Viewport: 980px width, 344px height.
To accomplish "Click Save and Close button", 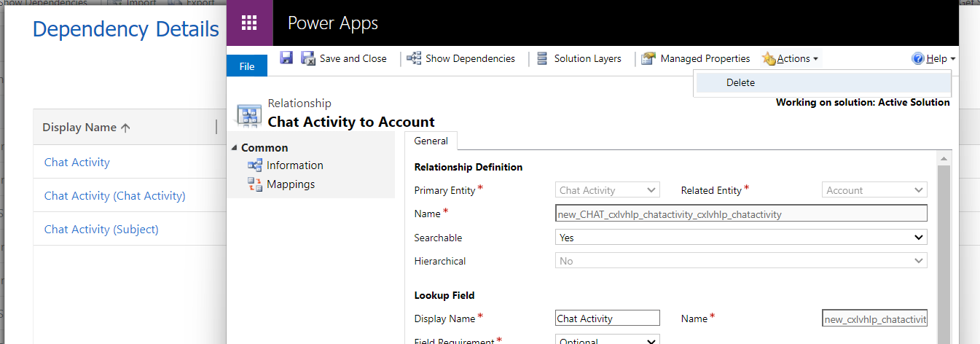I will coord(344,58).
